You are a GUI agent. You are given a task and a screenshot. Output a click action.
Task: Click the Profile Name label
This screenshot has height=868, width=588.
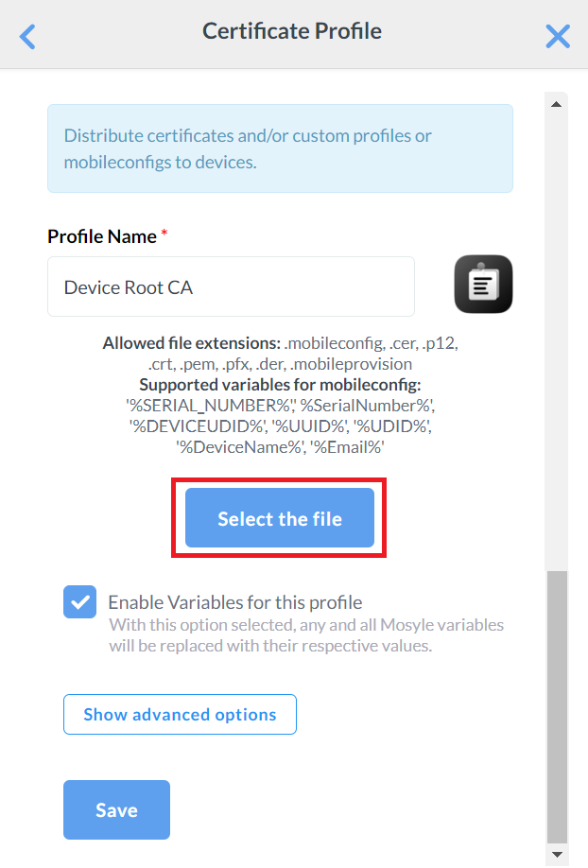[x=102, y=236]
